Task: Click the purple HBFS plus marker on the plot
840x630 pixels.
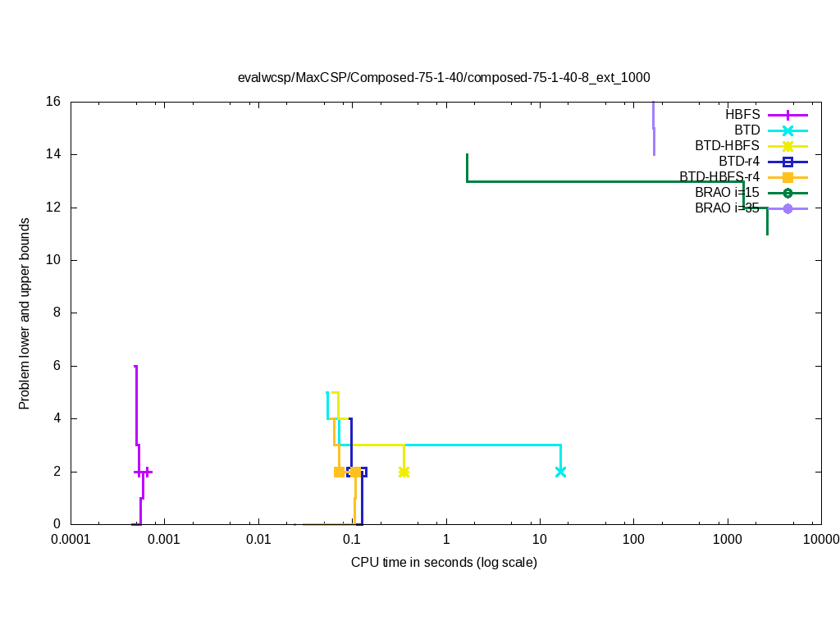Action: click(147, 472)
